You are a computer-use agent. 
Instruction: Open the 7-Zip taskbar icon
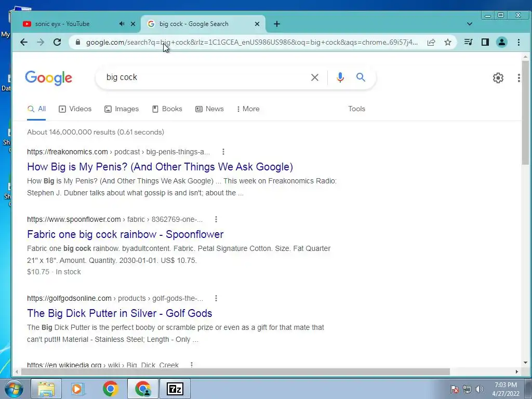(x=175, y=389)
